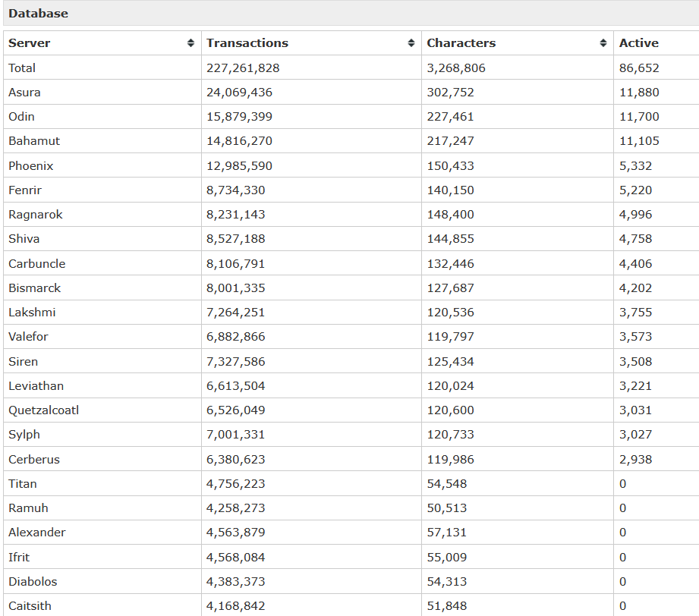Image resolution: width=699 pixels, height=616 pixels.
Task: Select the Diabolos server name
Action: coord(33,581)
